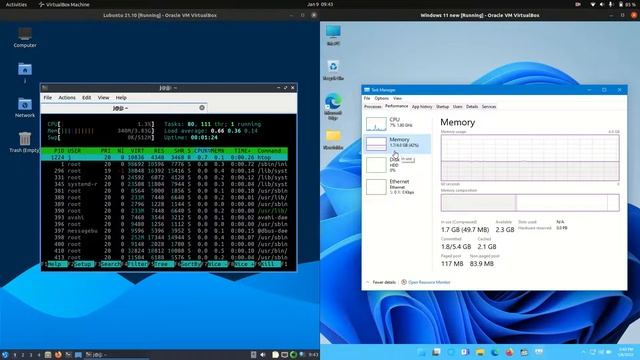Image resolution: width=640 pixels, height=360 pixels.
Task: Open the File menu in the terminal window
Action: [48, 98]
